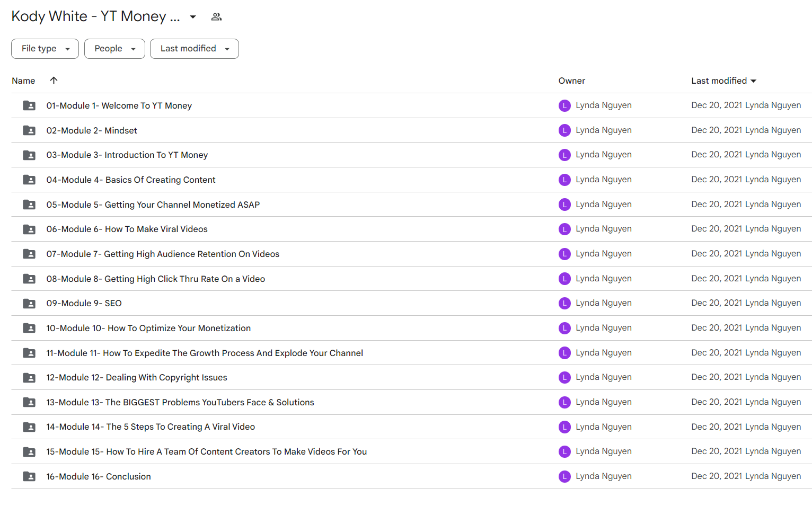Click folder icon for 06-Module 6 Viral Videos

29,229
